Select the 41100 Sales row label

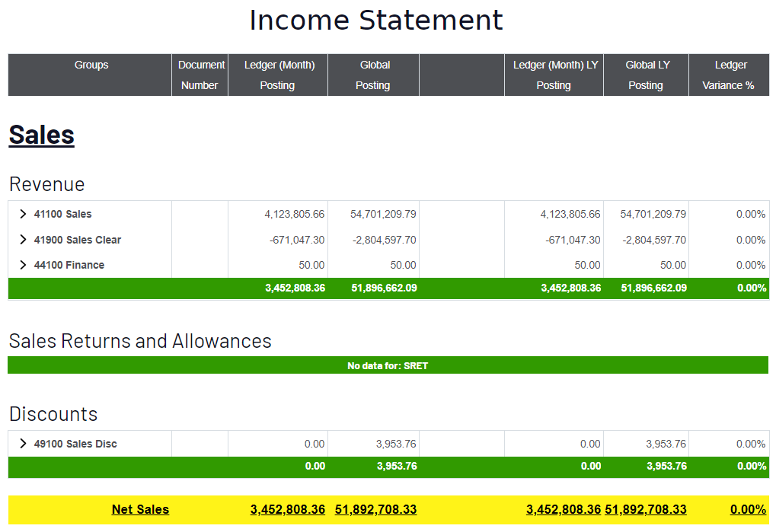63,214
